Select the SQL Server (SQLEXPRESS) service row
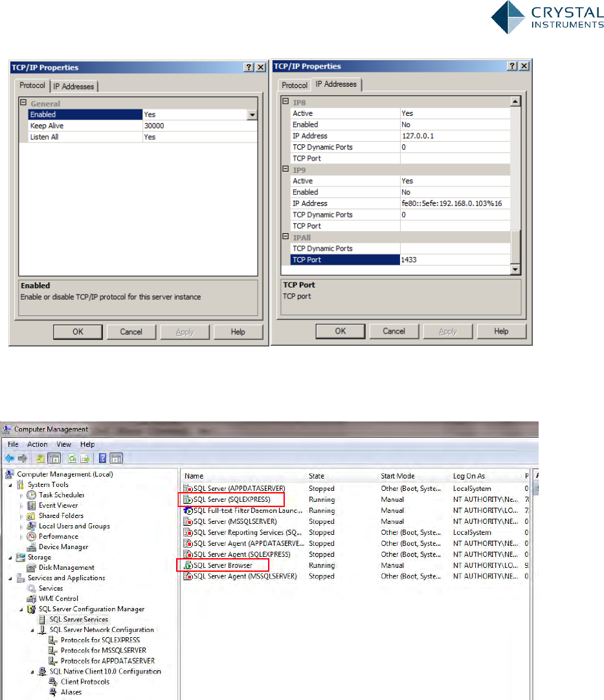The height and width of the screenshot is (700, 604). pos(355,499)
